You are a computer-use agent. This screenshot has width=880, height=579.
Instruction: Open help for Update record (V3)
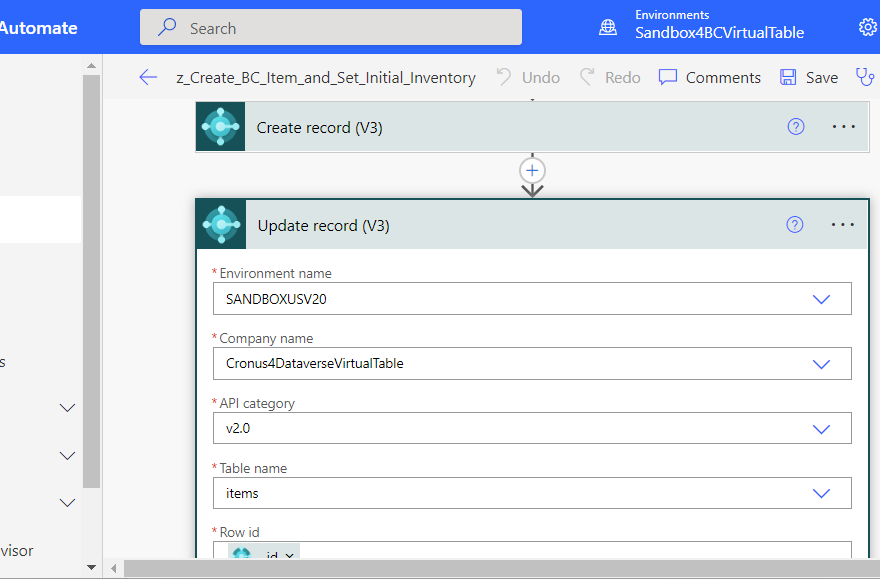[795, 225]
